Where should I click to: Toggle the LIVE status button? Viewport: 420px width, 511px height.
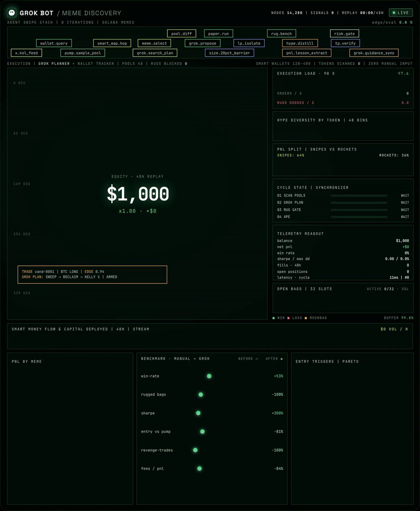coord(400,13)
